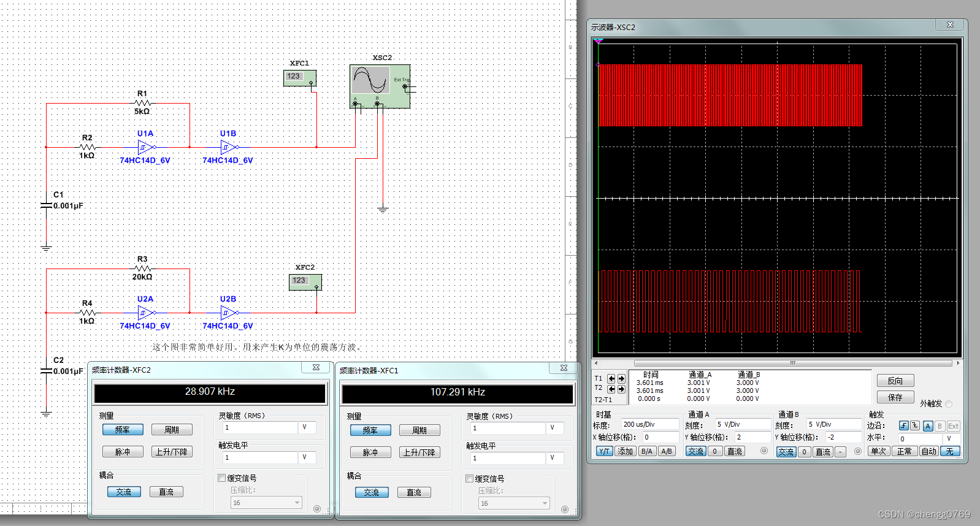
Task: Enable 缓变信号 checkbox in XFC2 window
Action: point(222,478)
